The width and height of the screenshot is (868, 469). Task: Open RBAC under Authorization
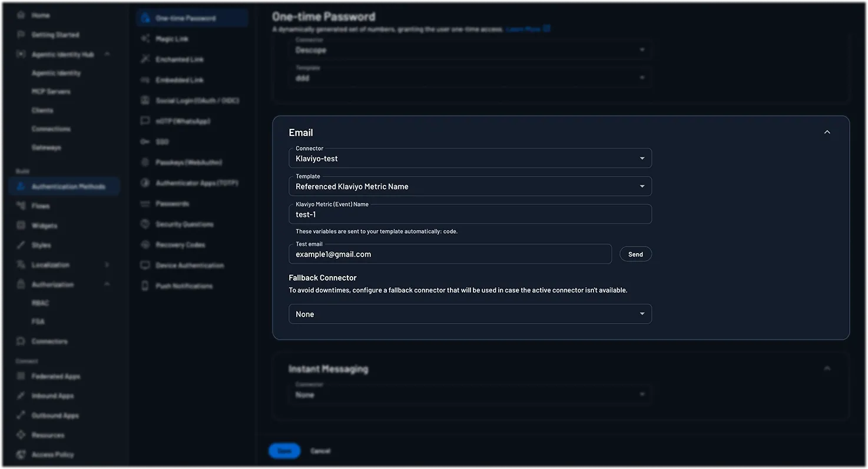point(40,303)
